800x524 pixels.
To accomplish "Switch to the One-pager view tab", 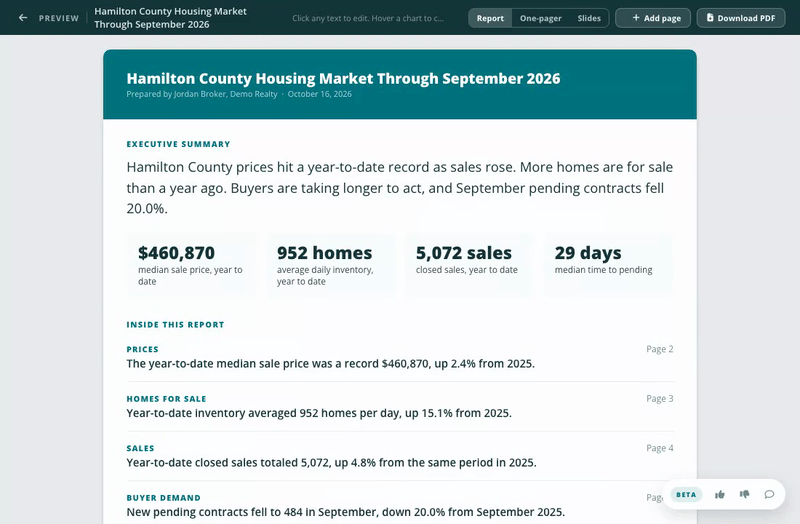I will 541,18.
